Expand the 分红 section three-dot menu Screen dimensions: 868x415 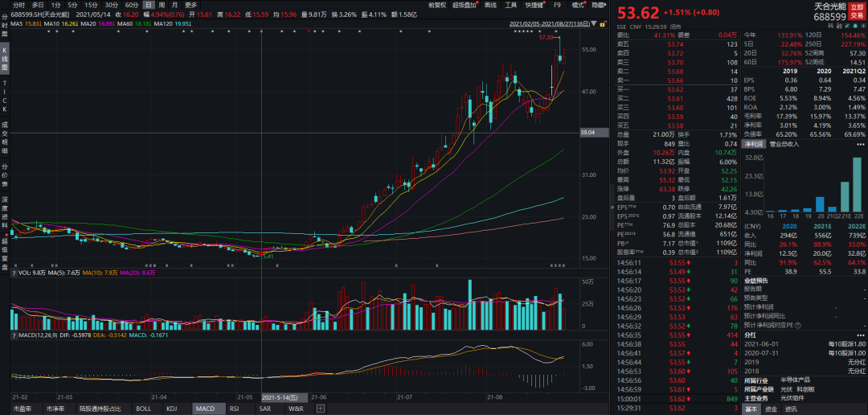tap(861, 335)
